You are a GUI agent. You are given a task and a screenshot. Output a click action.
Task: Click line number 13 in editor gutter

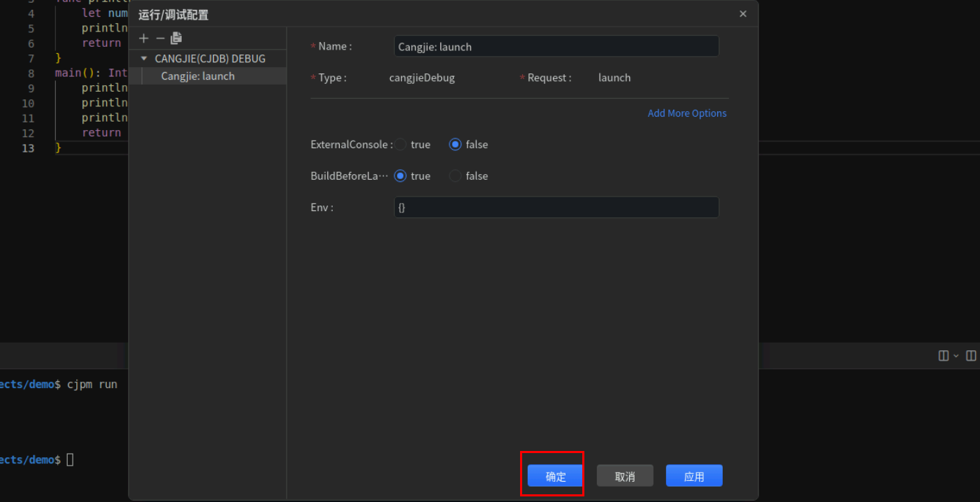point(28,148)
